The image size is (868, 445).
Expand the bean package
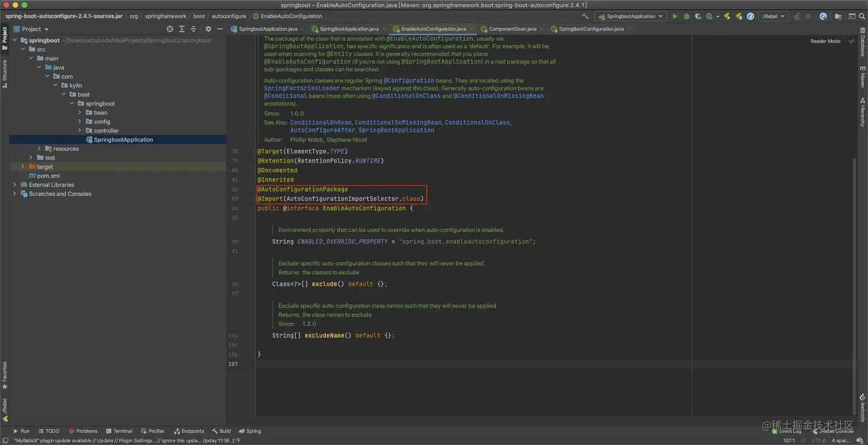80,113
